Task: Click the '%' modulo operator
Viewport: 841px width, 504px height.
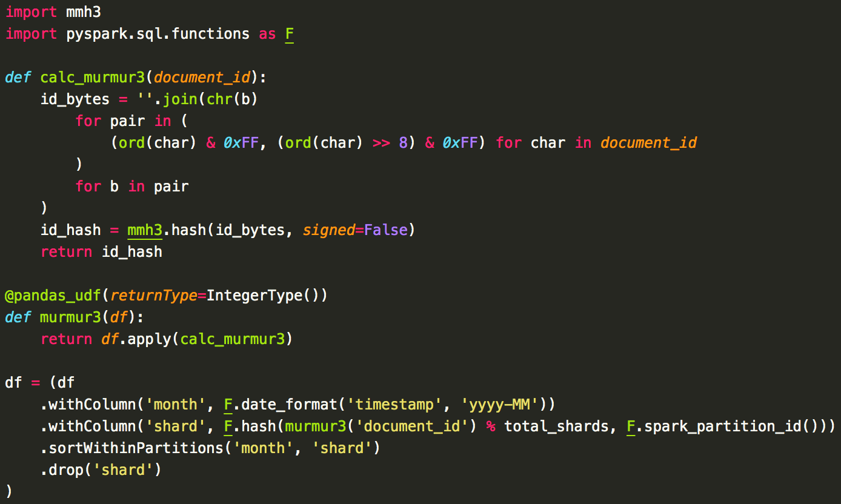Action: tap(491, 426)
